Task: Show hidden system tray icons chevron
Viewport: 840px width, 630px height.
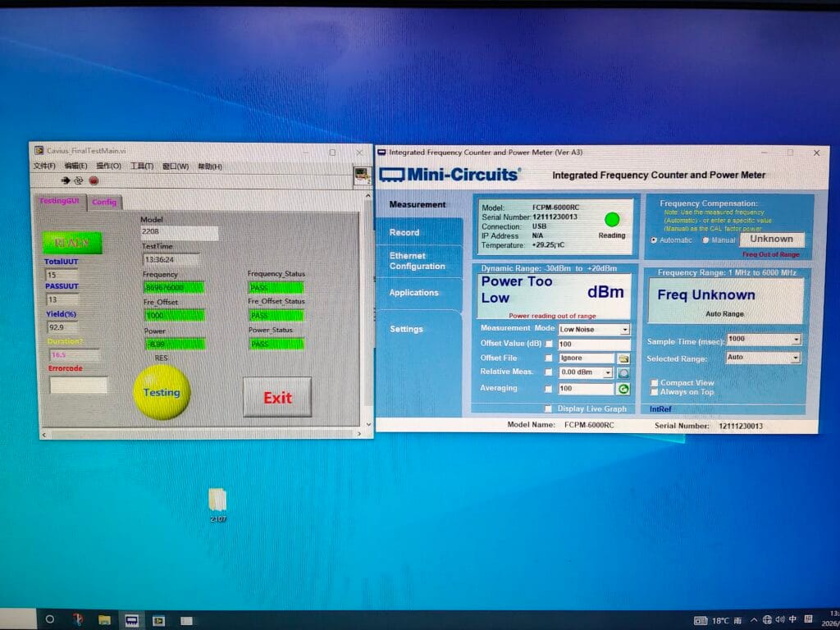Action: (754, 620)
